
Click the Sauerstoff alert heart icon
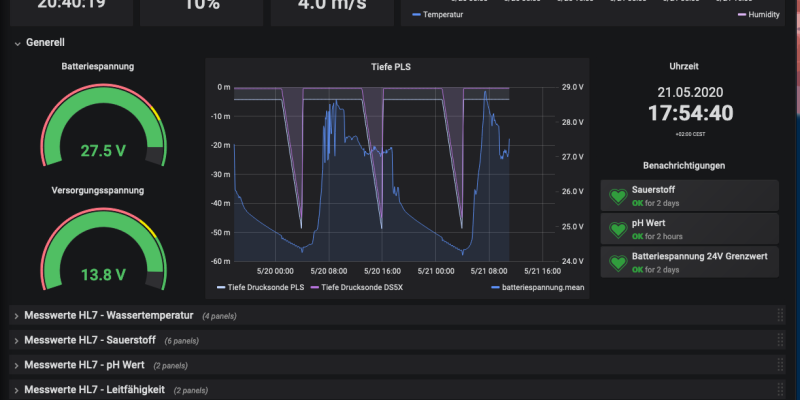tap(617, 195)
